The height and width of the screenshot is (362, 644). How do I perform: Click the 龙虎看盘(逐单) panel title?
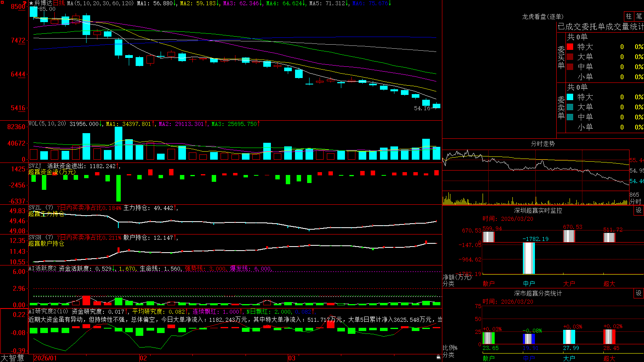[543, 16]
